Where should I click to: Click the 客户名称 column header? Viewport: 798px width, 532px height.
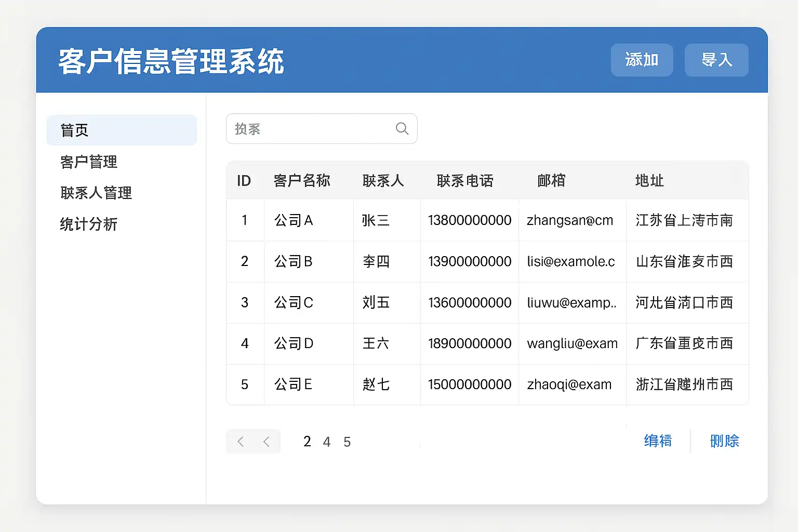coord(302,181)
